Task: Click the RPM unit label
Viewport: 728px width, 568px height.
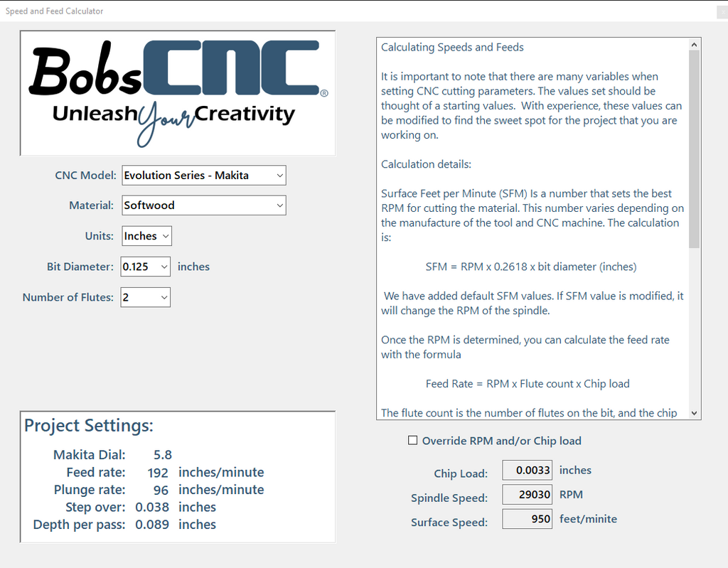Action: [x=571, y=495]
